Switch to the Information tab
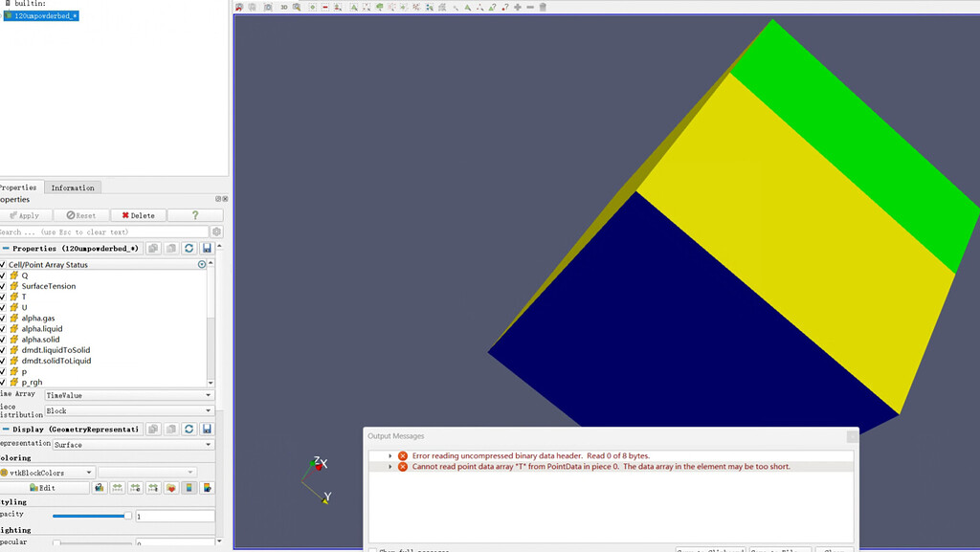Image resolution: width=980 pixels, height=552 pixels. pos(73,188)
